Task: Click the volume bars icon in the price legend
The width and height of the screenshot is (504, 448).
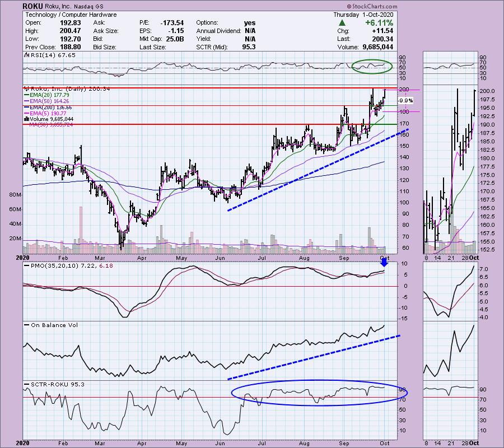Action: [x=26, y=119]
